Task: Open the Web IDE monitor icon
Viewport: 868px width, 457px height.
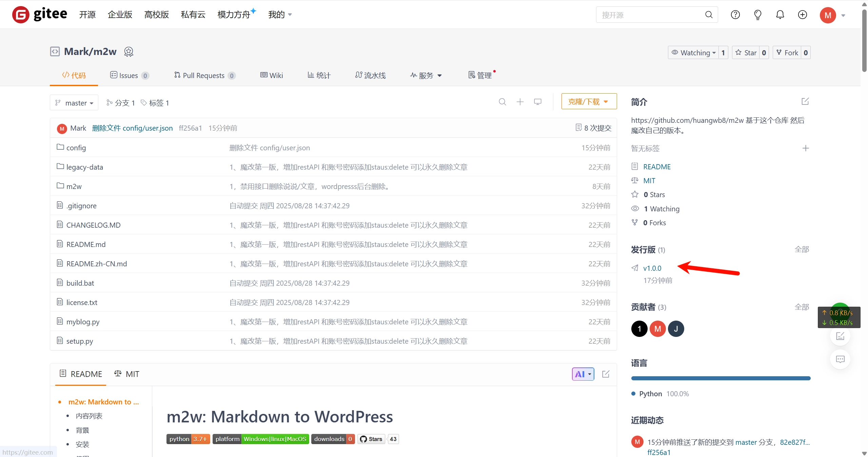Action: [x=538, y=102]
